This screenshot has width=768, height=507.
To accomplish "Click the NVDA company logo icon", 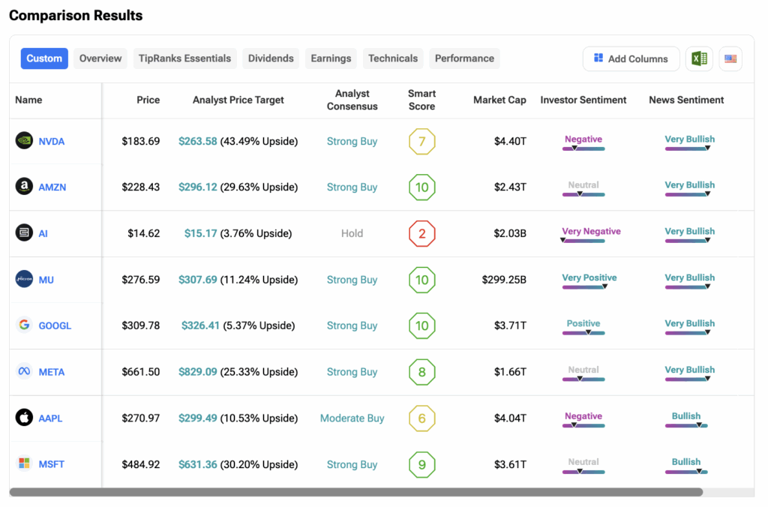I will (x=24, y=141).
